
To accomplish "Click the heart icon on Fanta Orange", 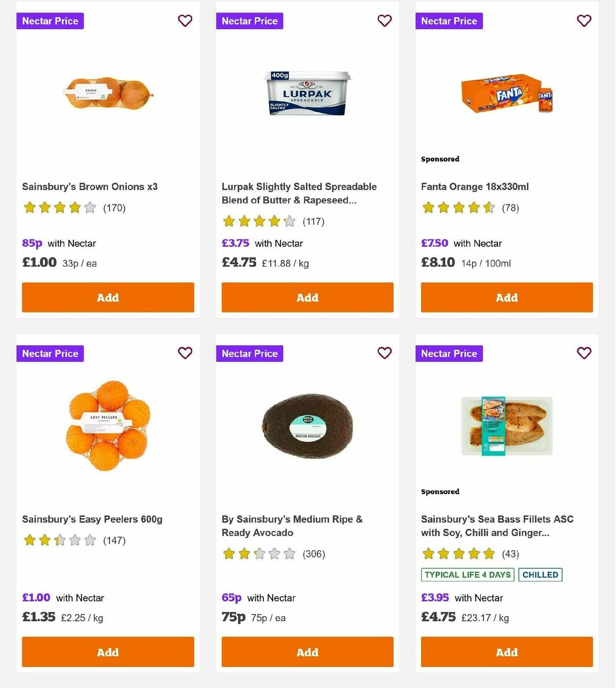I will click(x=584, y=21).
